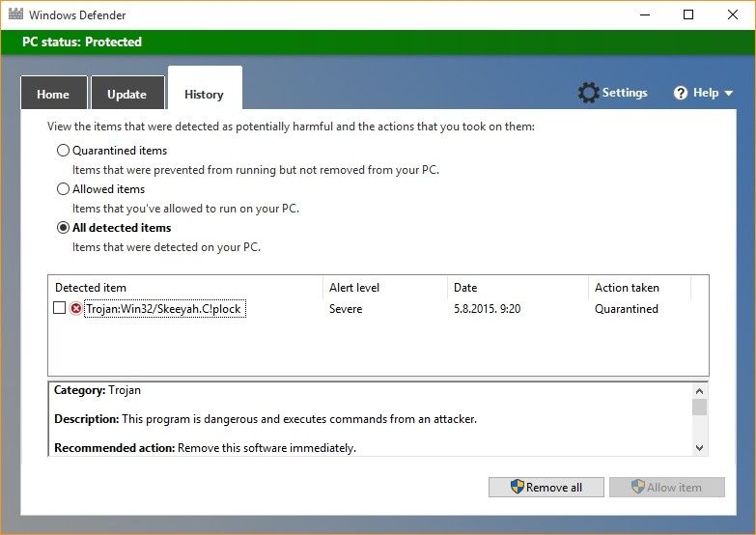756x535 pixels.
Task: Maximize the Windows Defender window
Action: pyautogui.click(x=688, y=14)
